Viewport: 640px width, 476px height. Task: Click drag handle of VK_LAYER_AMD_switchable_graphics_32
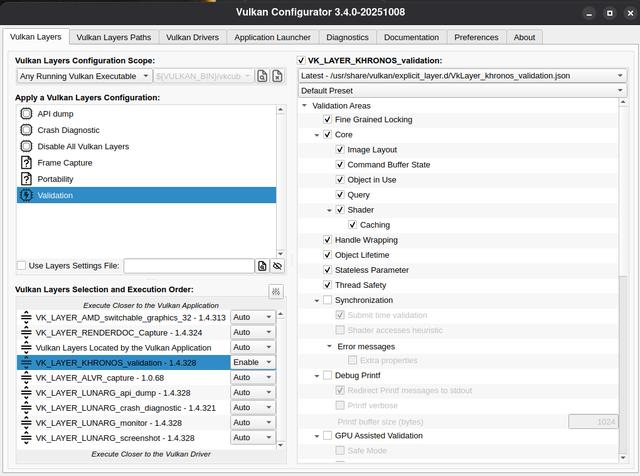tap(26, 317)
